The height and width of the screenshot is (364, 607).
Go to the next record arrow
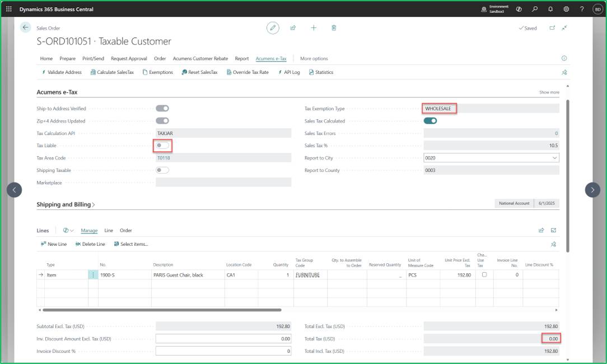(592, 190)
